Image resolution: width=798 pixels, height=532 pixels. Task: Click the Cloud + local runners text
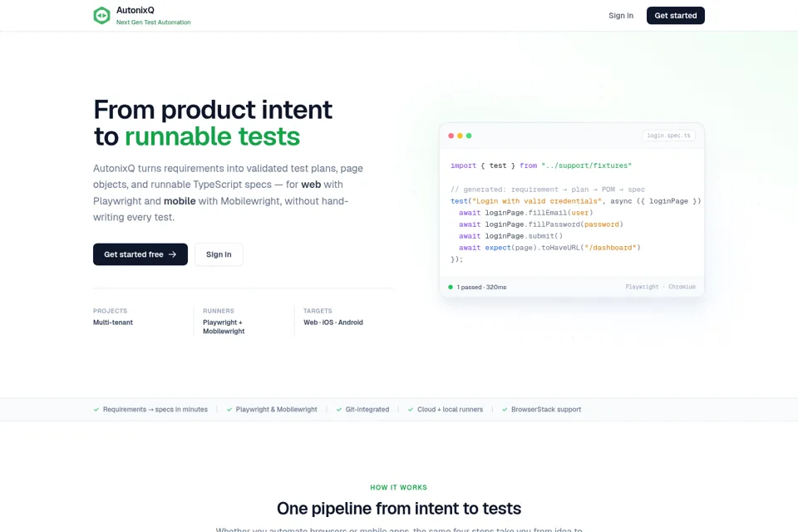450,410
